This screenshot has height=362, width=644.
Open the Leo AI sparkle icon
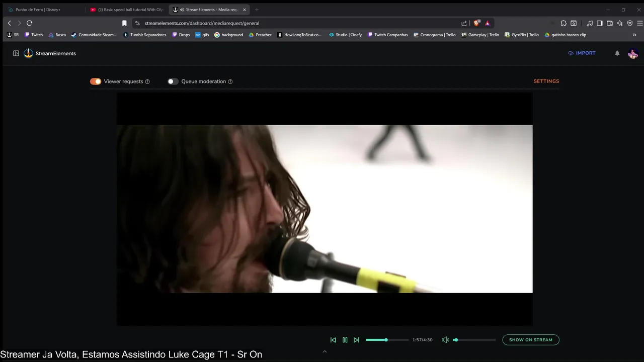[620, 23]
